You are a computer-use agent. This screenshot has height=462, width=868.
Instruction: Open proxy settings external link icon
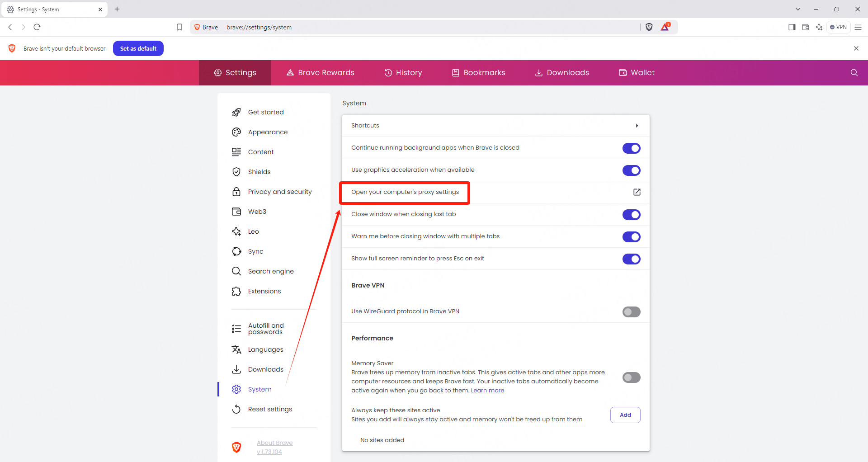pos(637,192)
